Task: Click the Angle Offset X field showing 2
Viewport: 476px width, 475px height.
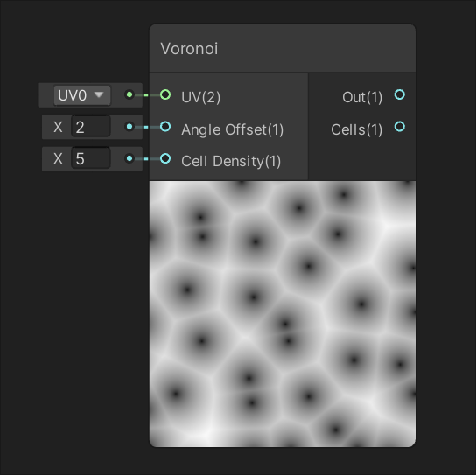Action: 90,127
